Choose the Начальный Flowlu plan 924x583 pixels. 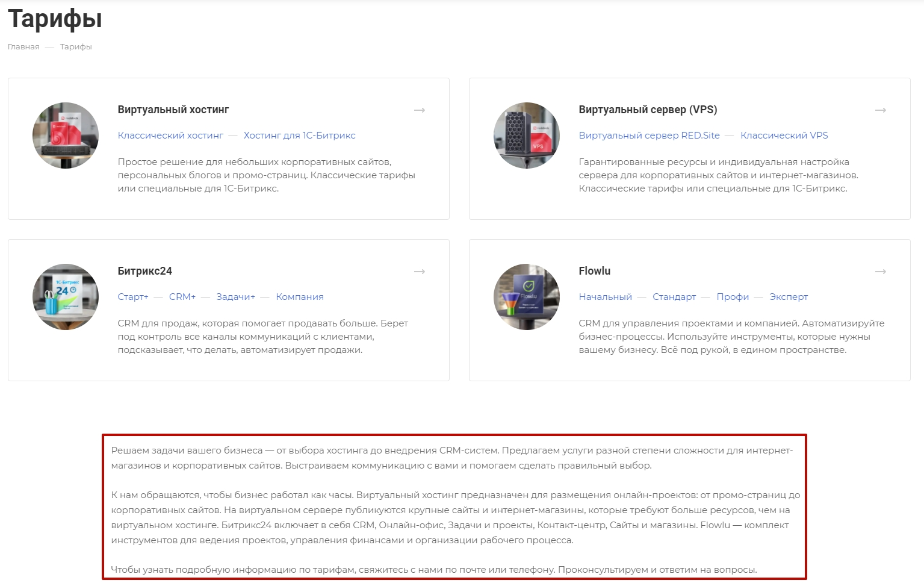point(606,297)
